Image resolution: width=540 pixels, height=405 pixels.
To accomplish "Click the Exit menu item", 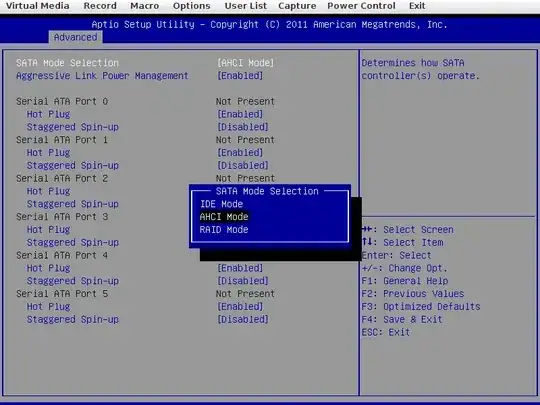I will click(417, 6).
